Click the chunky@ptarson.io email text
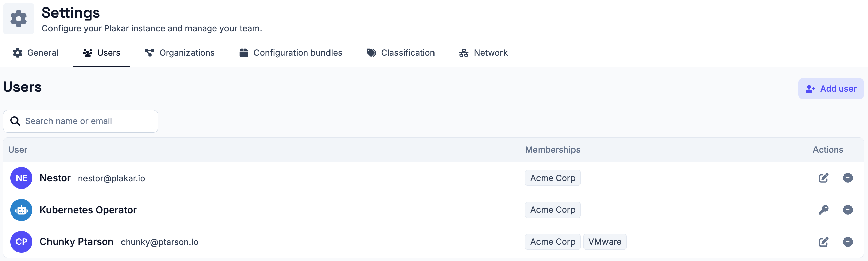This screenshot has height=261, width=868. [x=160, y=242]
